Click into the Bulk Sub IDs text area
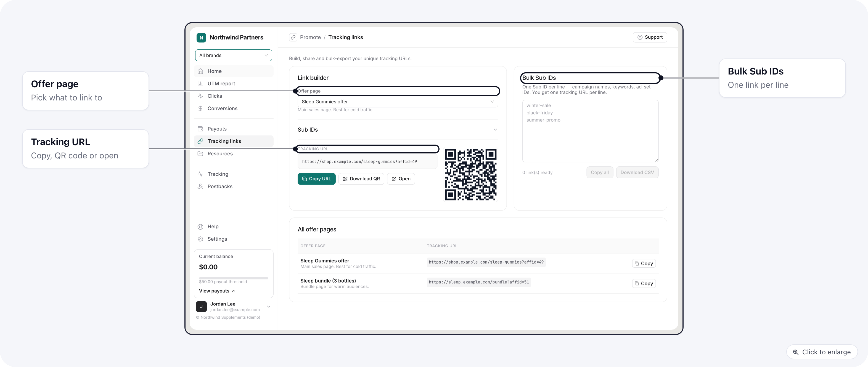Image resolution: width=868 pixels, height=367 pixels. (590, 131)
